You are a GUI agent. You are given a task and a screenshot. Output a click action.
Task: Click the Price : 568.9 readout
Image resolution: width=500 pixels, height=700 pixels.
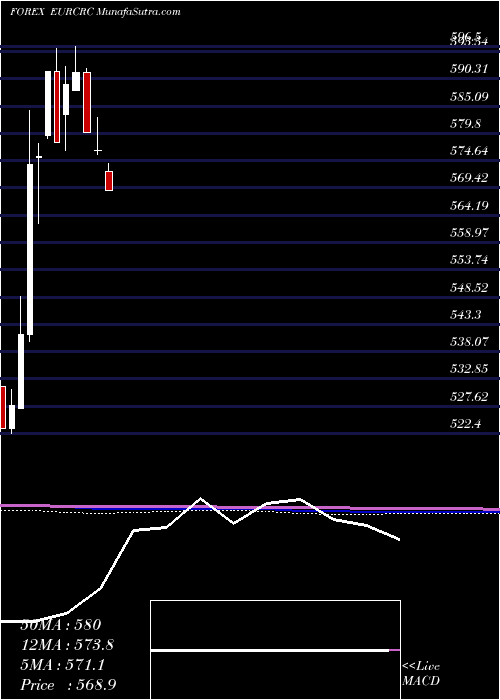[x=68, y=685]
